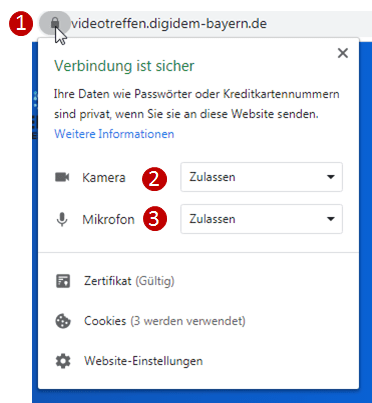Screen dimensions: 372x403
Task: Open Cookies (3 werden verwendet) entry
Action: [x=165, y=321]
